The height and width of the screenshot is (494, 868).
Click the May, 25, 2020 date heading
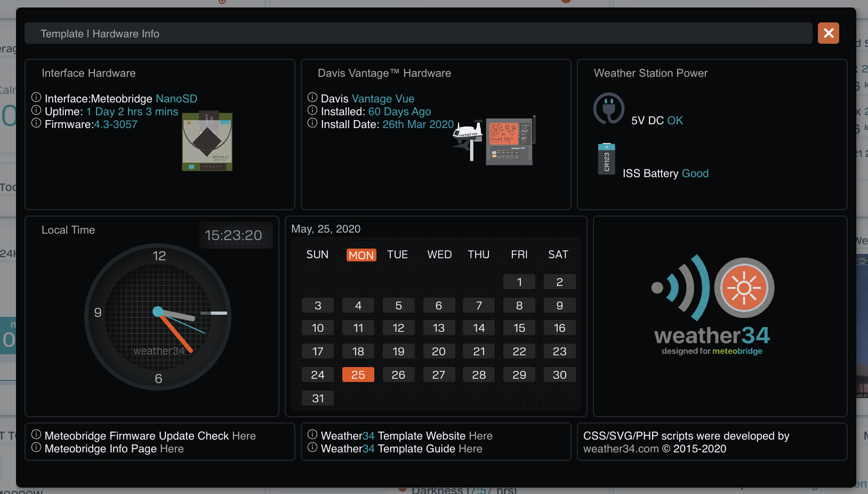(326, 229)
